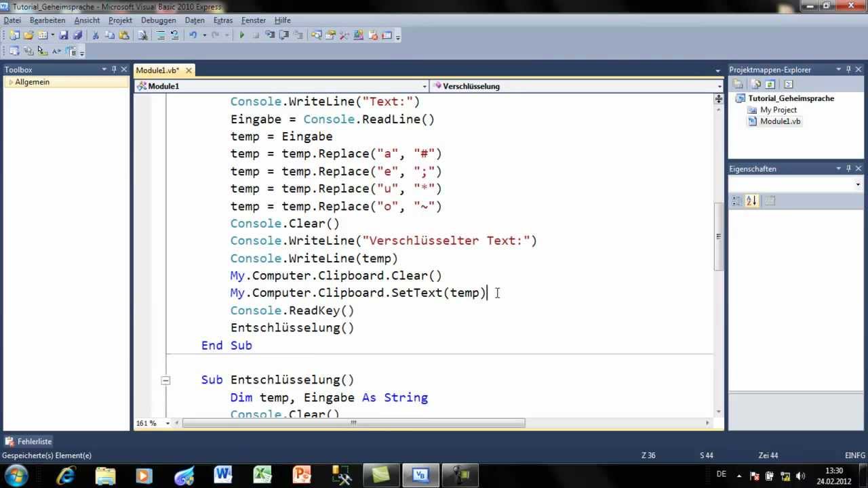The width and height of the screenshot is (868, 488).
Task: Select Module1.vb in Projektmappen-Explorer
Action: coord(780,121)
